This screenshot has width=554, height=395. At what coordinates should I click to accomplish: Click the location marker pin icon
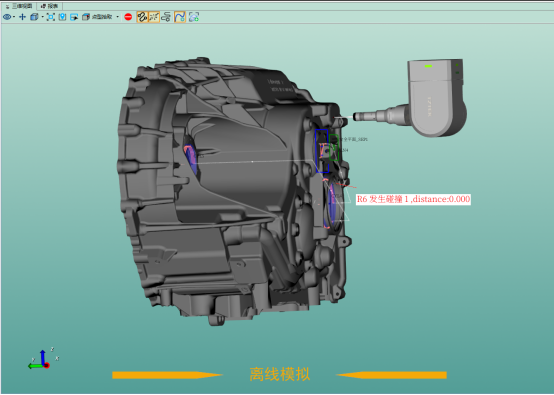click(62, 17)
